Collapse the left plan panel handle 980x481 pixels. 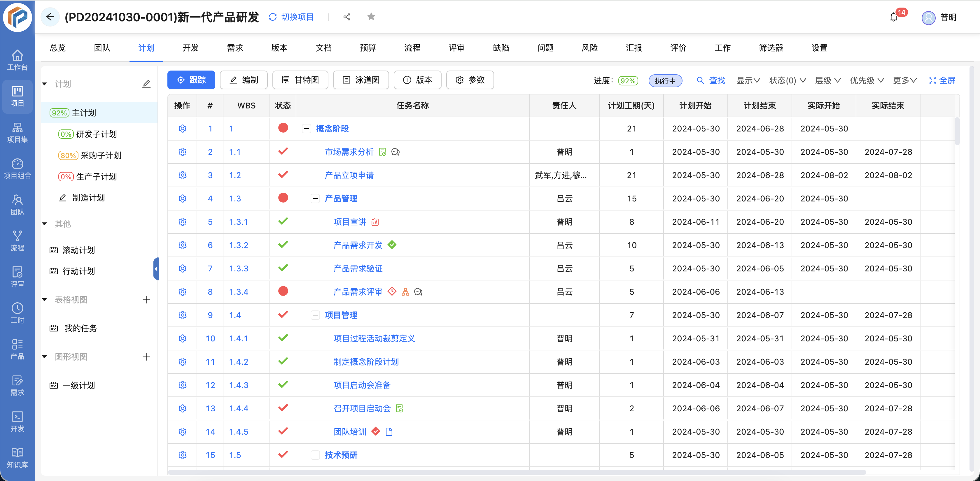coord(156,269)
